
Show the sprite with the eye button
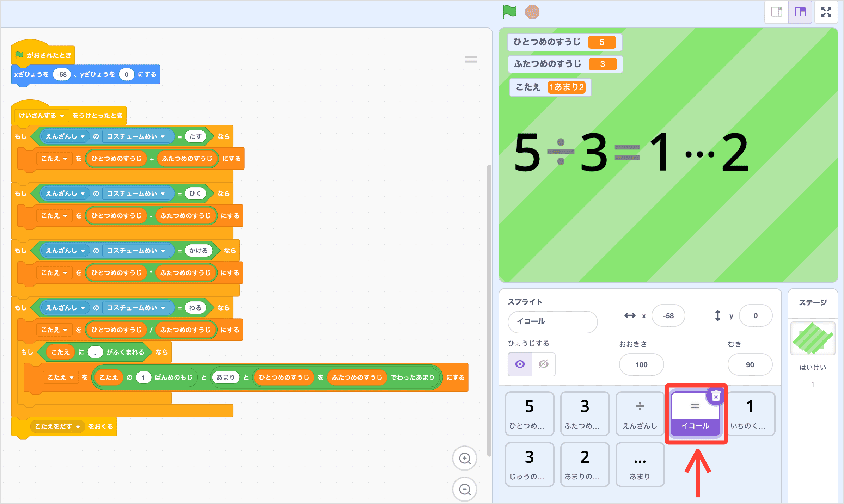point(520,364)
